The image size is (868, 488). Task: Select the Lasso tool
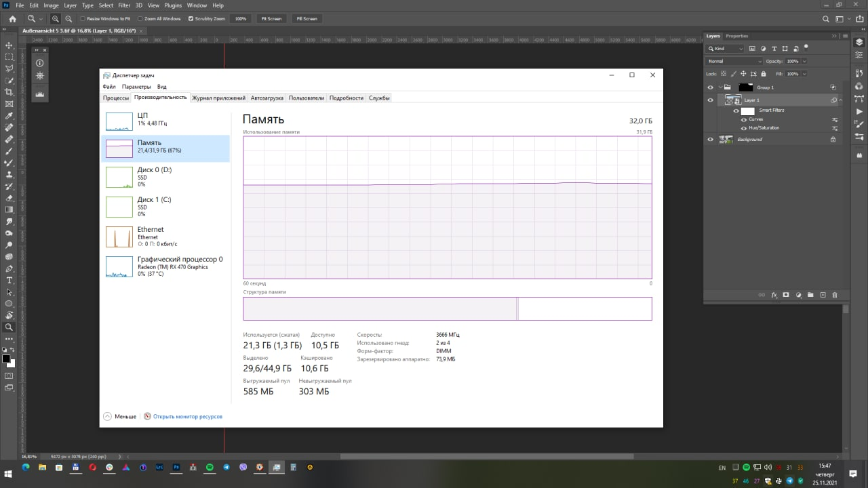tap(9, 68)
